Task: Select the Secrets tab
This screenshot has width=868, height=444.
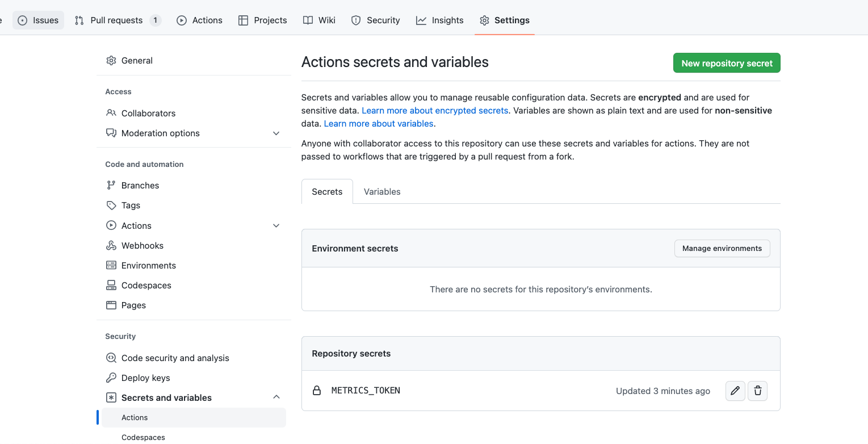Action: [x=327, y=192]
